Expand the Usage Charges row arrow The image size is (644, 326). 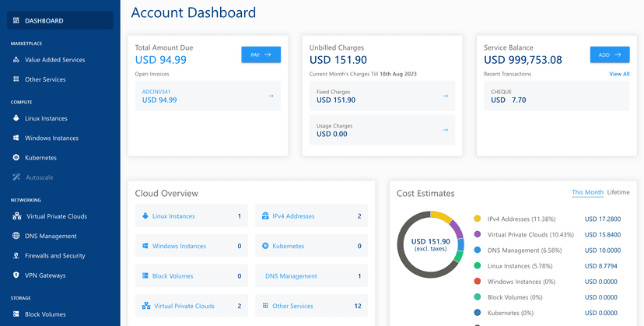click(x=445, y=130)
